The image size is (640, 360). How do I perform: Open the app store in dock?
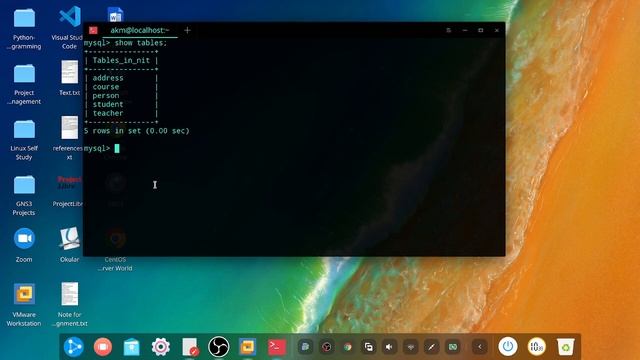131,347
